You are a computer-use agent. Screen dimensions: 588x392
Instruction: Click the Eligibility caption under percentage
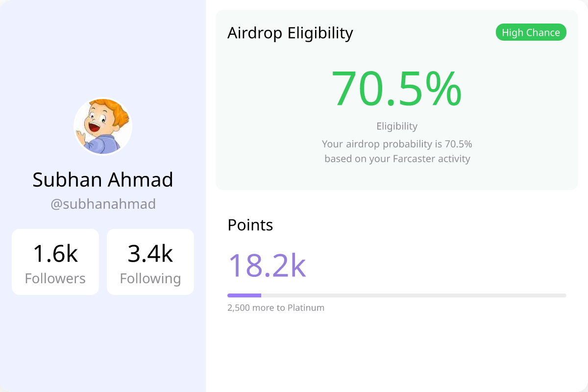pyautogui.click(x=397, y=126)
